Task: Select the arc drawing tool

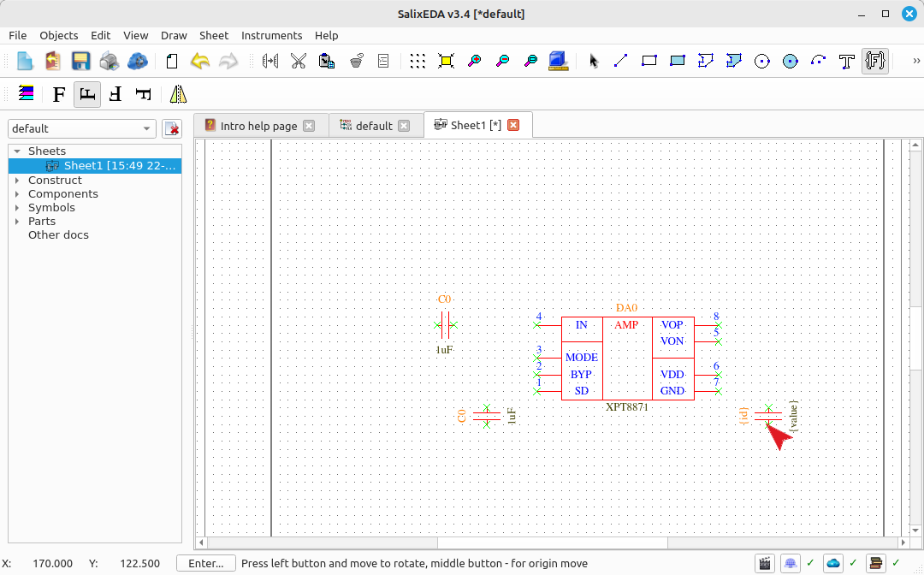Action: pos(819,61)
